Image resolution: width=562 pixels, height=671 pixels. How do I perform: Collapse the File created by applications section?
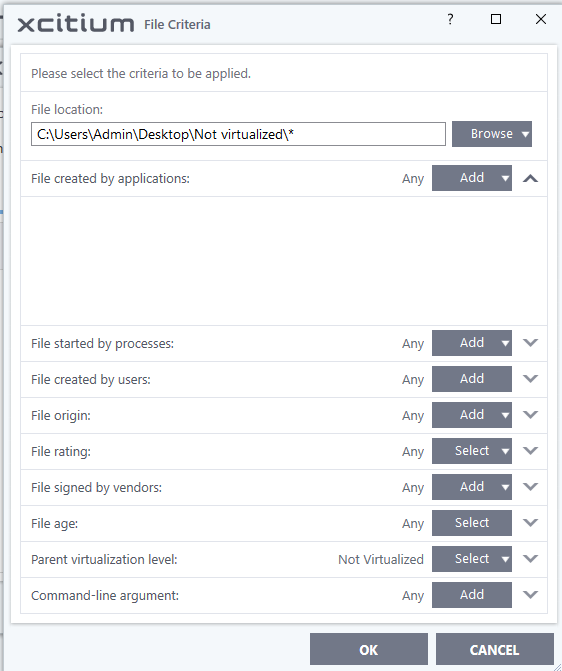click(530, 178)
